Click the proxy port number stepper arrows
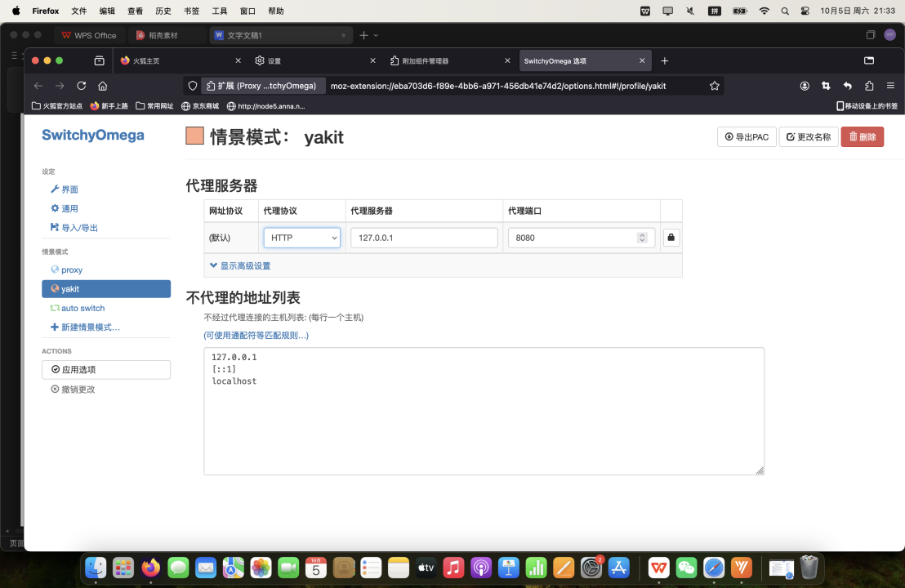Image resolution: width=905 pixels, height=588 pixels. (642, 238)
